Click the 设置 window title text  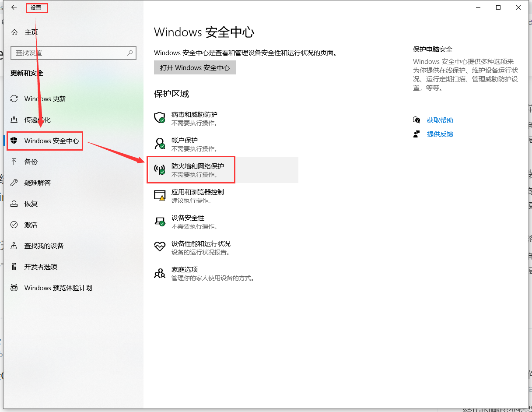coord(36,7)
